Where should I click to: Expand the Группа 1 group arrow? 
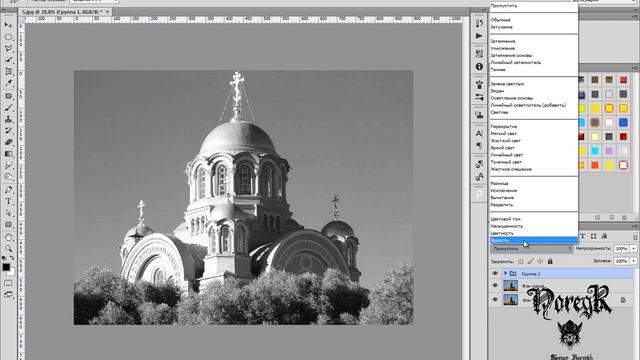pos(505,273)
